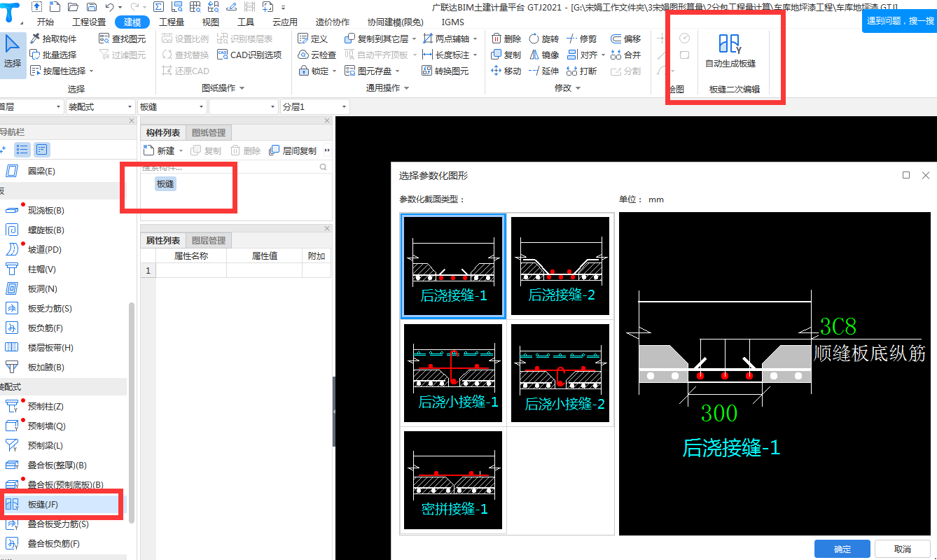This screenshot has height=560, width=937.
Task: Run 云检查 cloud check
Action: pos(317,55)
